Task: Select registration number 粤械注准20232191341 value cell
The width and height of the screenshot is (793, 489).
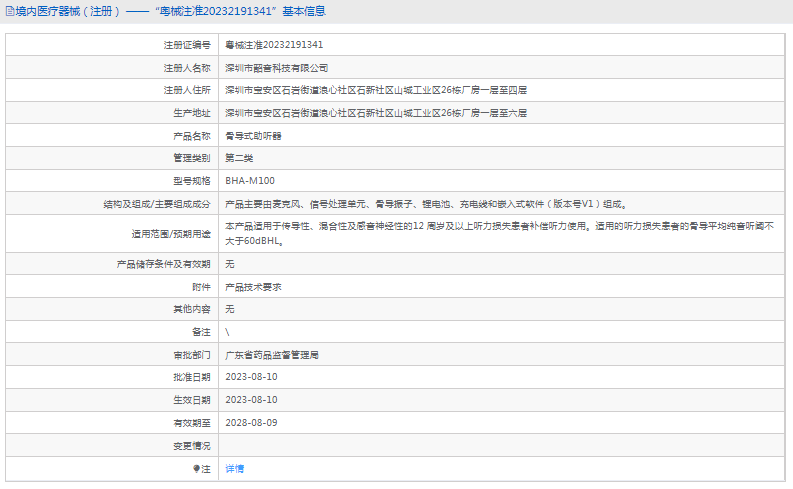Action: click(x=274, y=45)
